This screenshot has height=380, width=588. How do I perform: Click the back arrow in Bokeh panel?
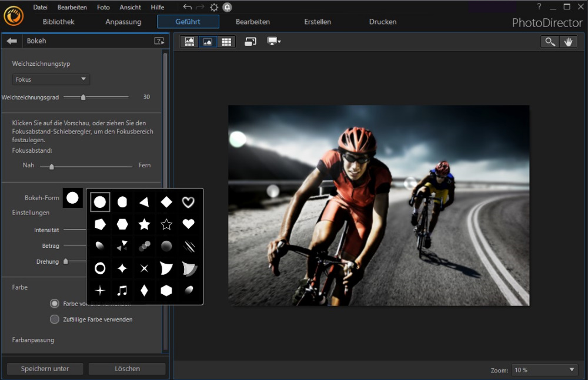click(11, 41)
